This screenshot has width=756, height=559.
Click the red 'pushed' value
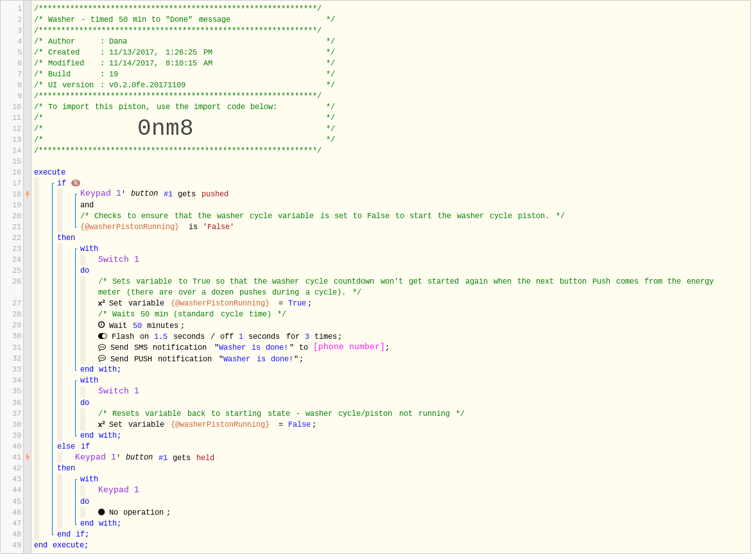click(x=216, y=195)
